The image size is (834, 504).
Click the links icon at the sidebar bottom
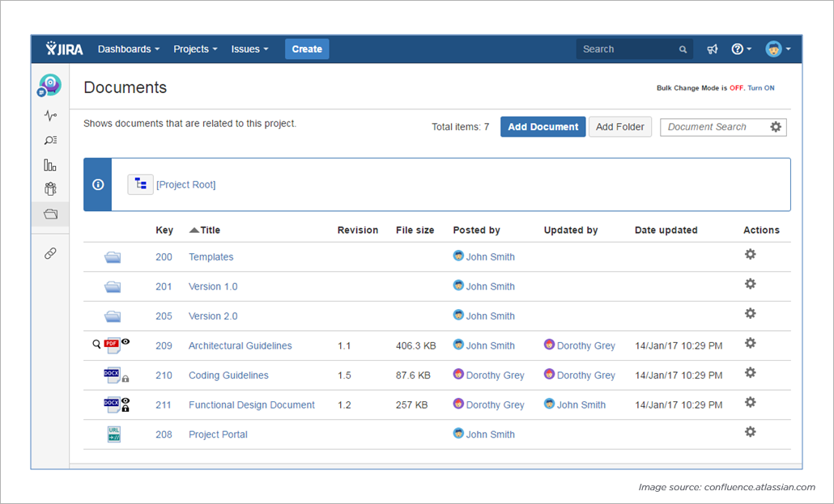point(50,253)
